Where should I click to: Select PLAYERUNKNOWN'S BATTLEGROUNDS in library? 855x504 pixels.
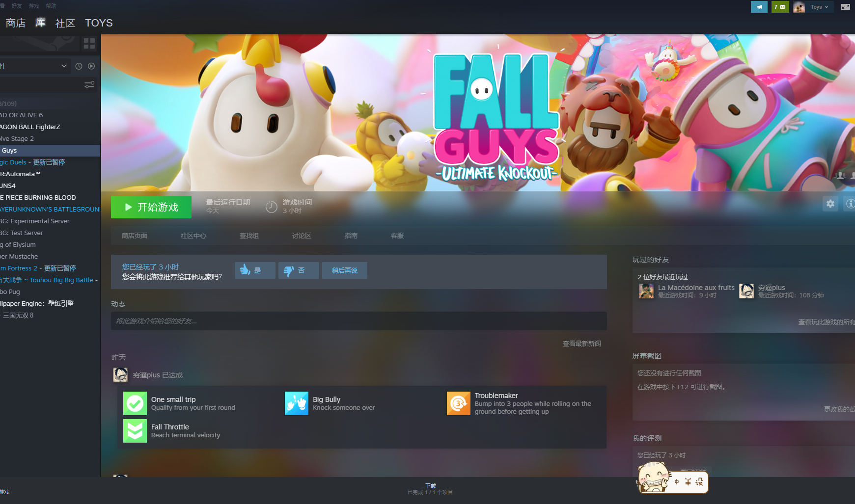pos(50,210)
